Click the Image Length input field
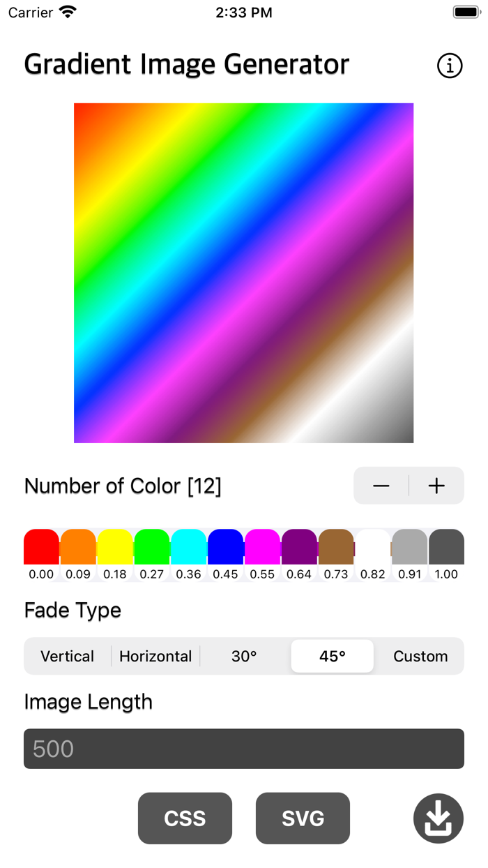The image size is (488, 868). tap(243, 748)
